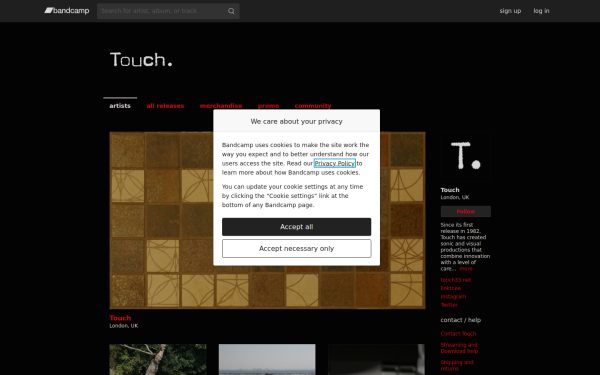600x375 pixels.
Task: Open the artist thumbnail with grey sky
Action: 267,359
